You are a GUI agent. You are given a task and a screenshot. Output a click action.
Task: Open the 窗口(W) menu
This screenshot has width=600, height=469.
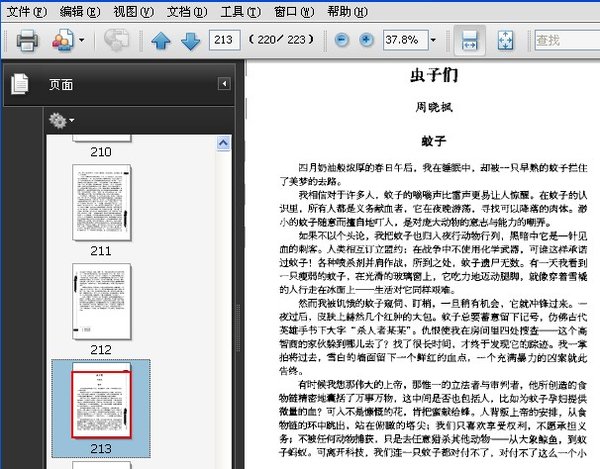coord(294,12)
